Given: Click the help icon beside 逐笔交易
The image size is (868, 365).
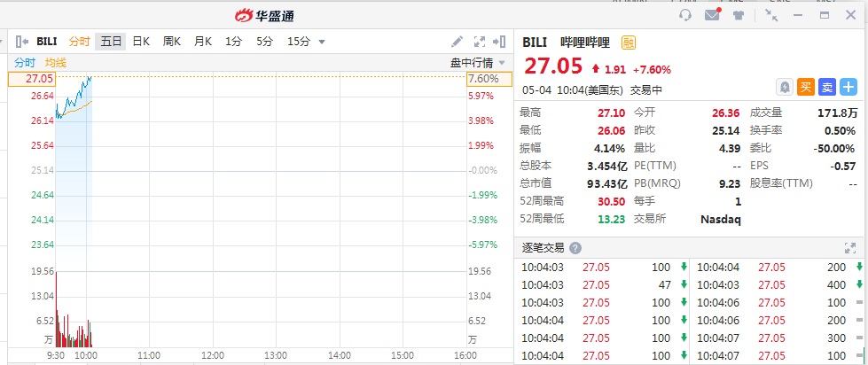Looking at the screenshot, I should (575, 248).
